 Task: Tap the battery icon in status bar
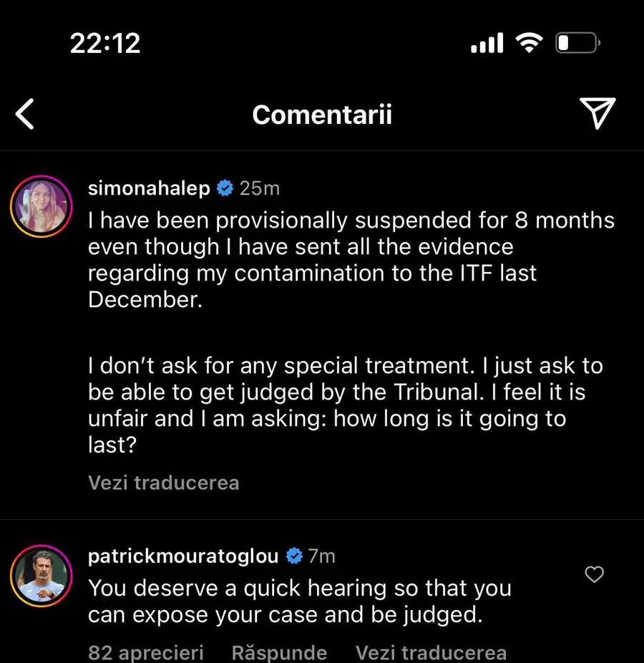click(577, 44)
